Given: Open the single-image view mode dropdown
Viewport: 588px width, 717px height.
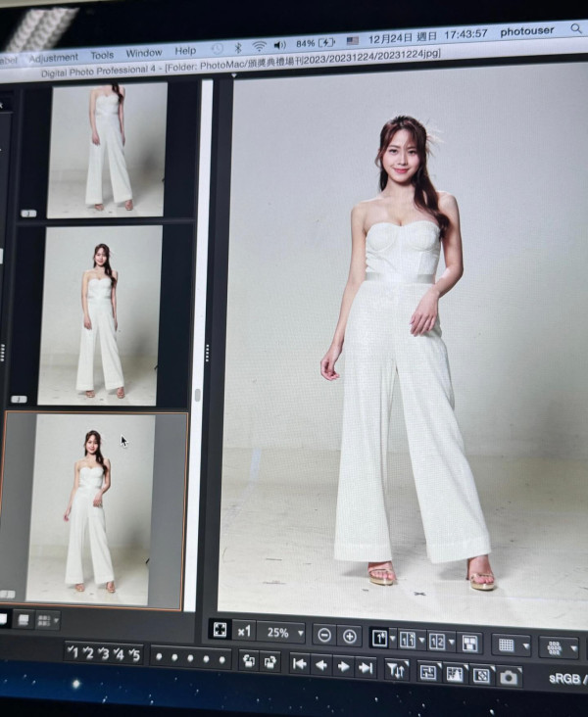Looking at the screenshot, I should tap(383, 639).
